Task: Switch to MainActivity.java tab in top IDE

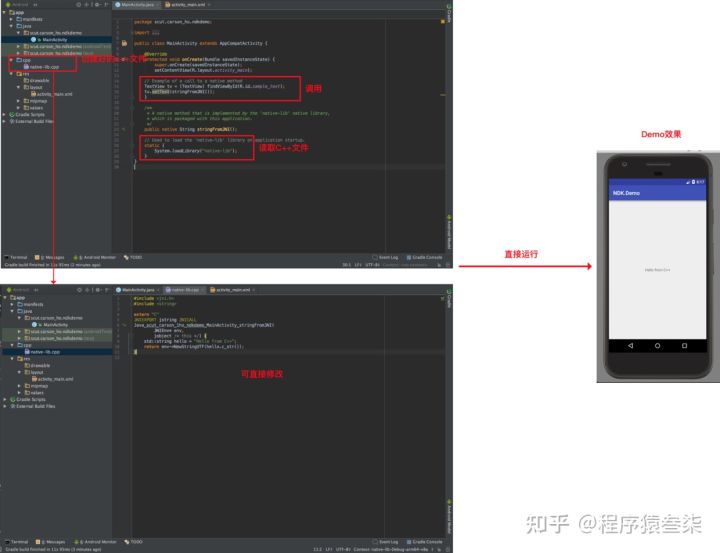Action: pos(137,5)
